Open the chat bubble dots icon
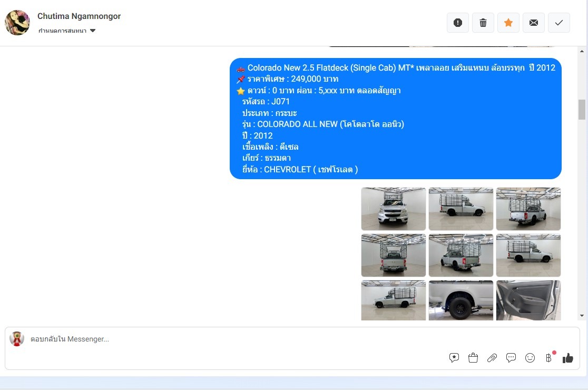This screenshot has height=390, width=588. pos(511,358)
